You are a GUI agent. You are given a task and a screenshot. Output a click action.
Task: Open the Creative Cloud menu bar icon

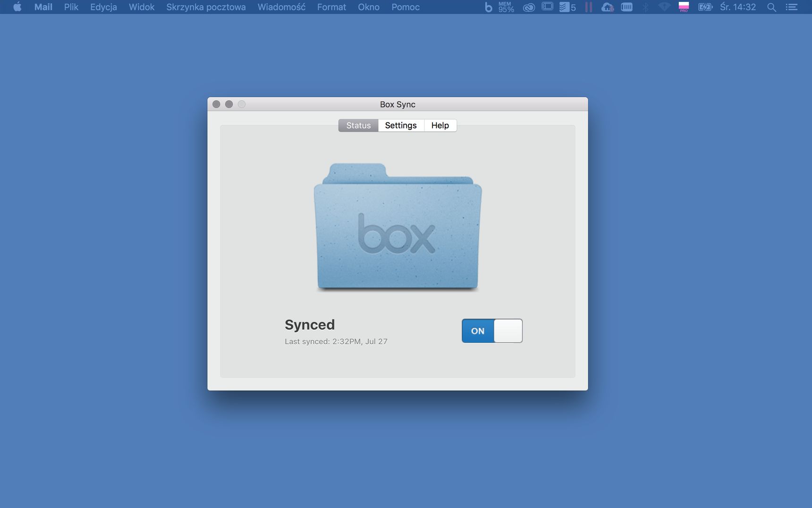(529, 7)
